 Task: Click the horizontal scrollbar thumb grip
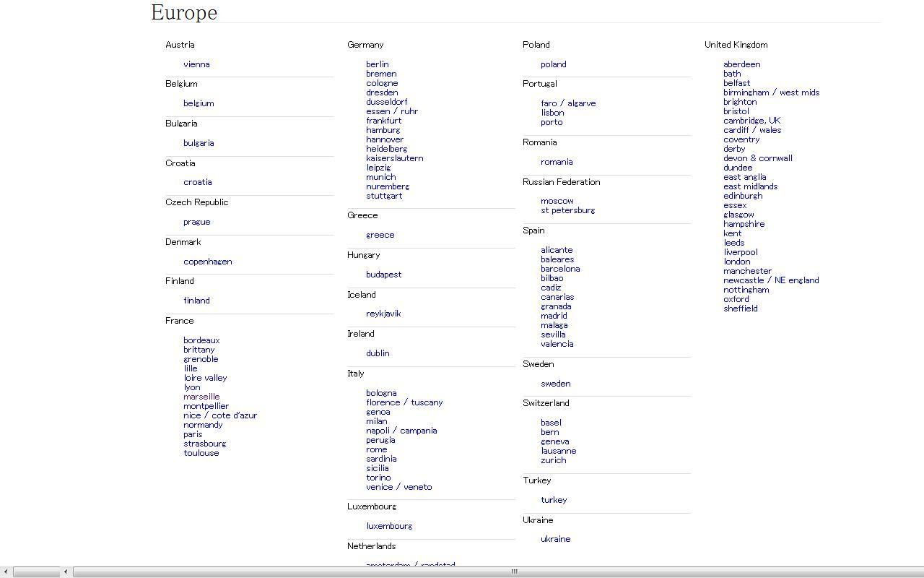(x=515, y=572)
